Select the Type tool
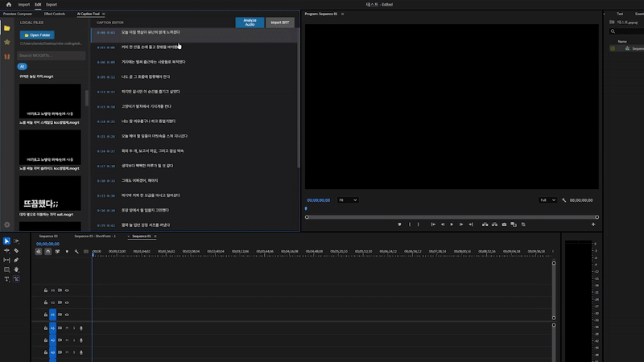The width and height of the screenshot is (644, 362). 6,279
